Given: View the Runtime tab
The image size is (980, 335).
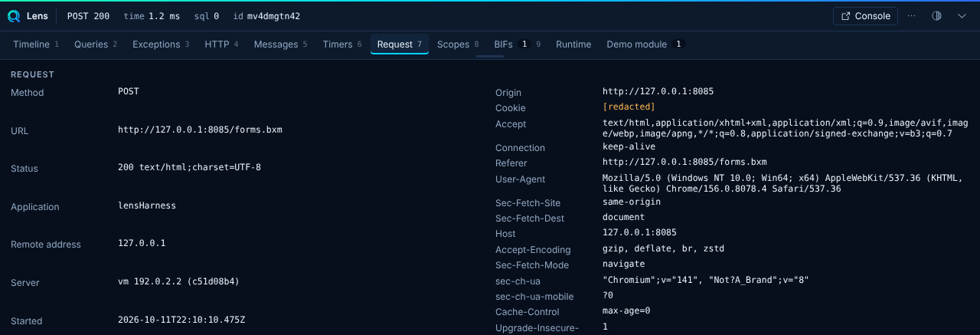Looking at the screenshot, I should point(573,44).
